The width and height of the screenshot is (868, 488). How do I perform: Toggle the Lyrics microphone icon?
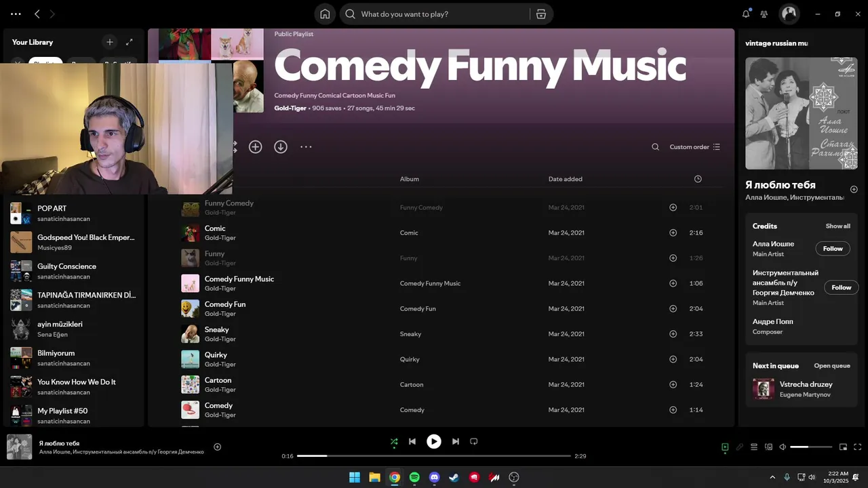tap(740, 447)
